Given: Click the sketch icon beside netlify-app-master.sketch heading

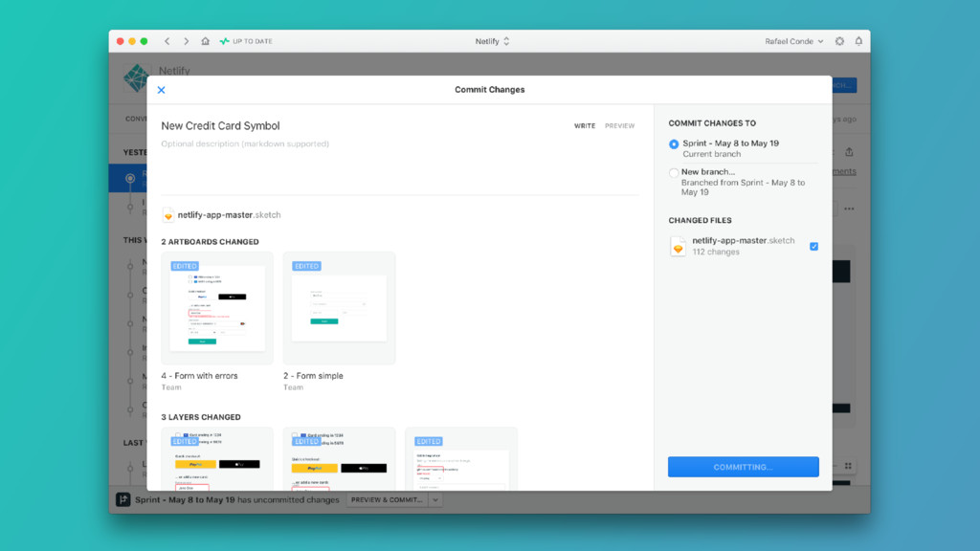Looking at the screenshot, I should (167, 215).
